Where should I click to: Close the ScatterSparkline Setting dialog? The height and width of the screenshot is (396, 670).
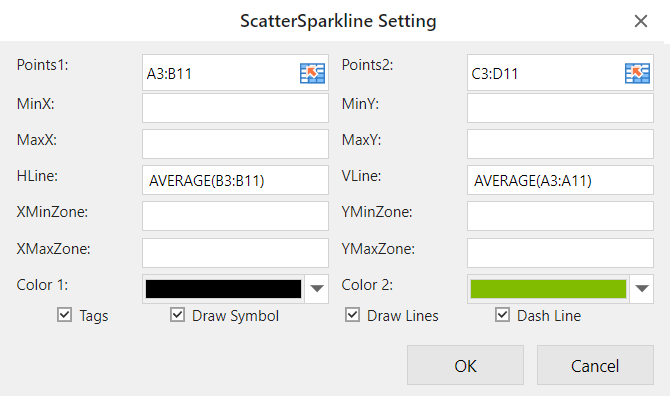[x=641, y=21]
